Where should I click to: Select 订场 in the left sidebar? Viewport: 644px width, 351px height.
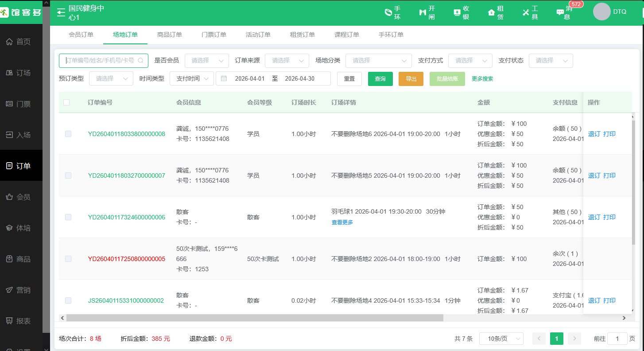click(21, 73)
